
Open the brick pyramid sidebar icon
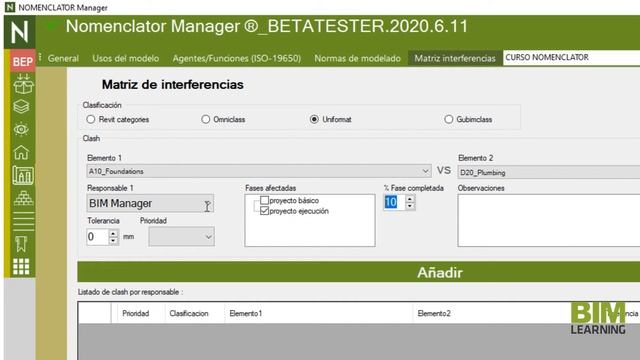click(23, 198)
